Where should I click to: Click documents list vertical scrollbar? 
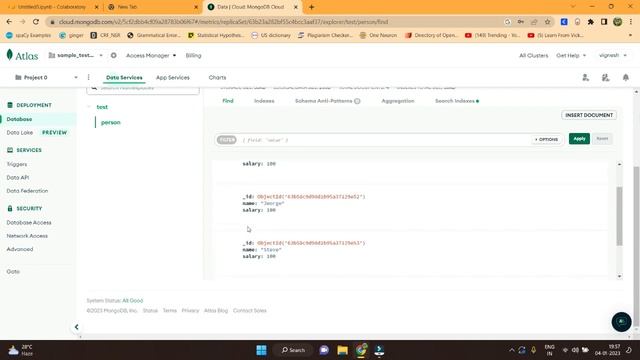[619, 216]
